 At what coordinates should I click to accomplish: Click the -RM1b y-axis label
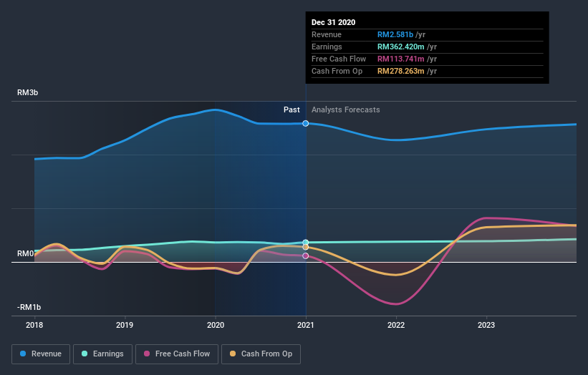(29, 307)
